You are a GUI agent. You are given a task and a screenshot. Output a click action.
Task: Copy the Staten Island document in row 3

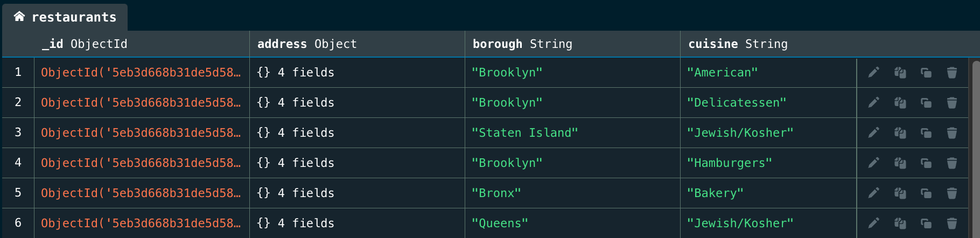(900, 132)
